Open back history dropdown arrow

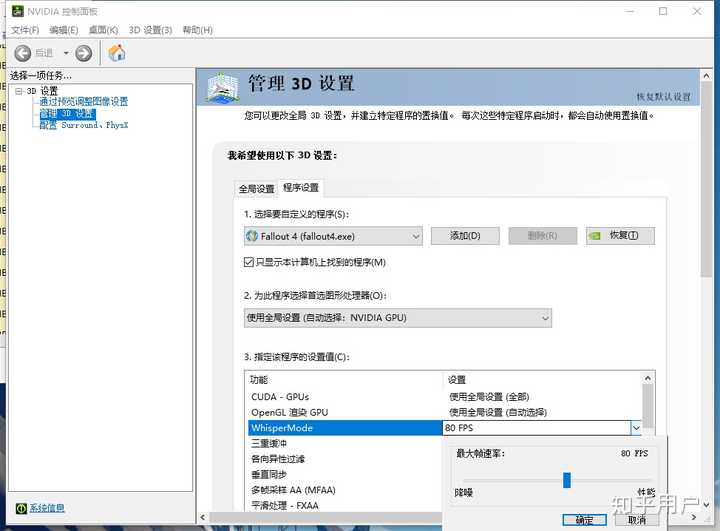click(66, 53)
